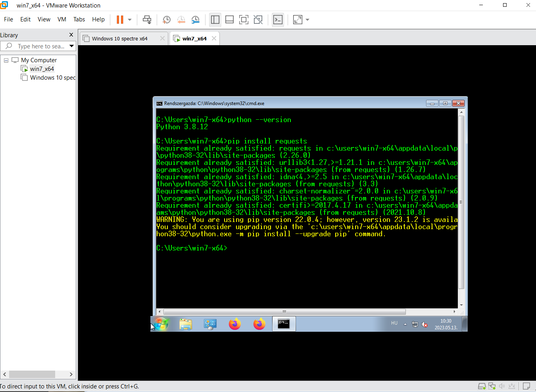This screenshot has width=536, height=392.
Task: Open the File menu
Action: [8, 19]
